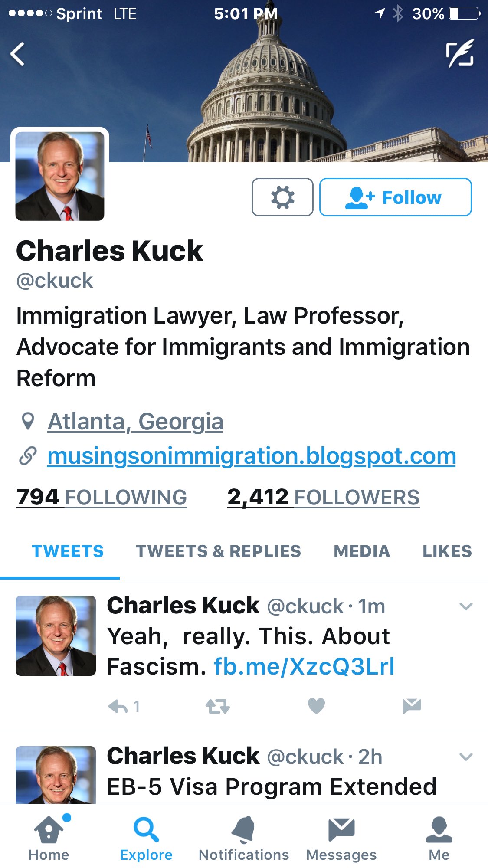Retweet the Fascism tweet
This screenshot has width=488, height=868.
(x=218, y=707)
